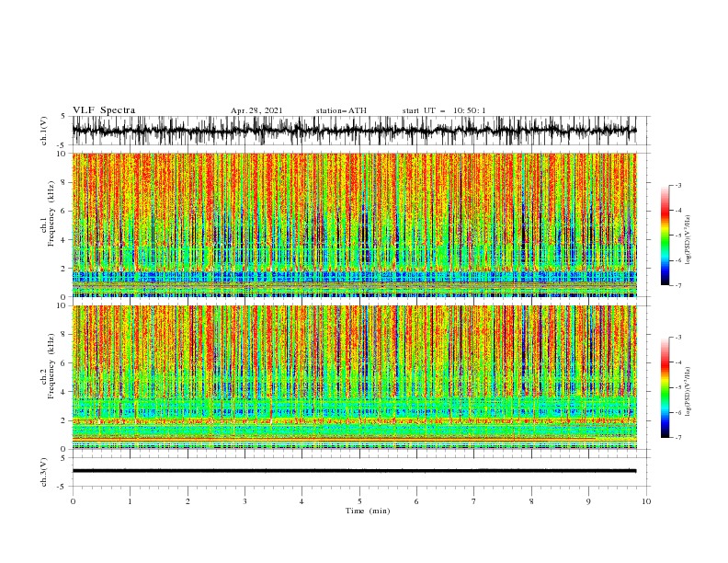The width and height of the screenshot is (728, 563).
Task: Click the 2 kHz tick on ch.2 frequency axis
Action: 64,420
